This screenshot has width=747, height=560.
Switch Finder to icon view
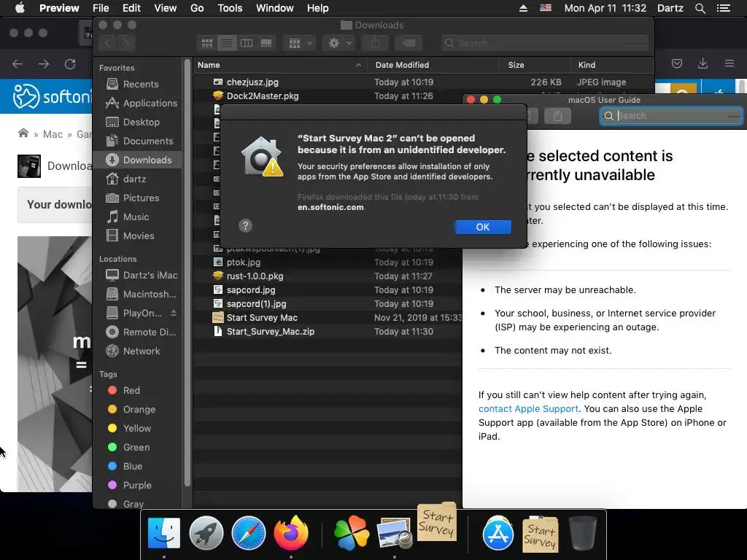tap(207, 43)
